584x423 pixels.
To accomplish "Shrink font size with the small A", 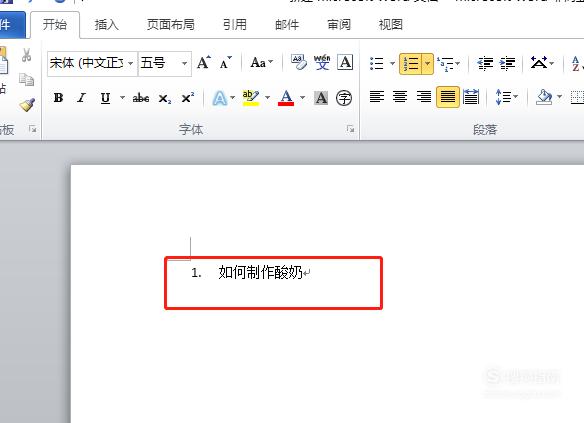I will pyautogui.click(x=225, y=63).
